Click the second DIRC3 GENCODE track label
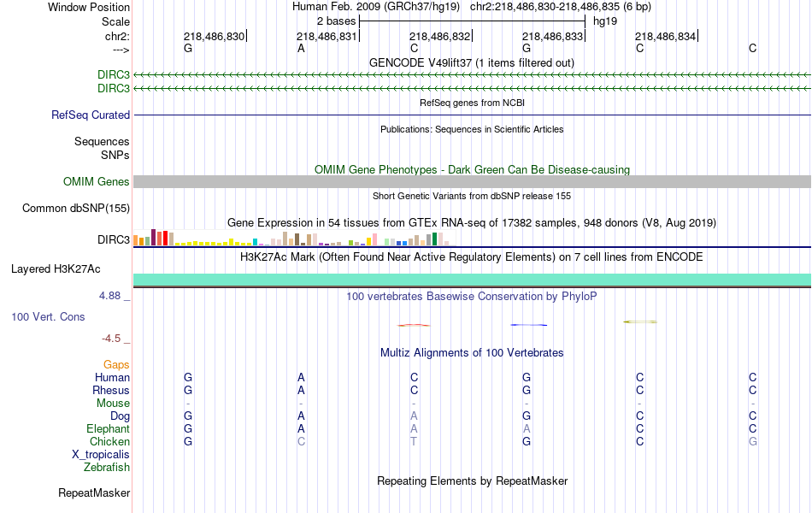The height and width of the screenshot is (513, 812). point(114,88)
